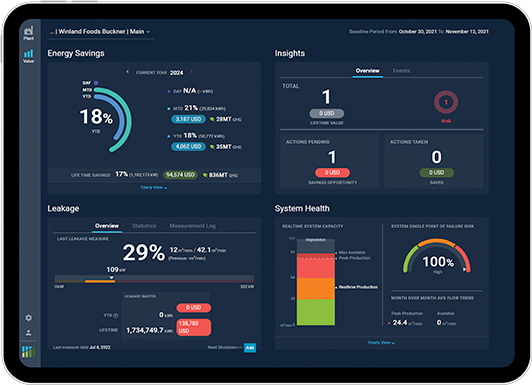
Task: Switch to Insights Events tab
Action: click(x=401, y=71)
